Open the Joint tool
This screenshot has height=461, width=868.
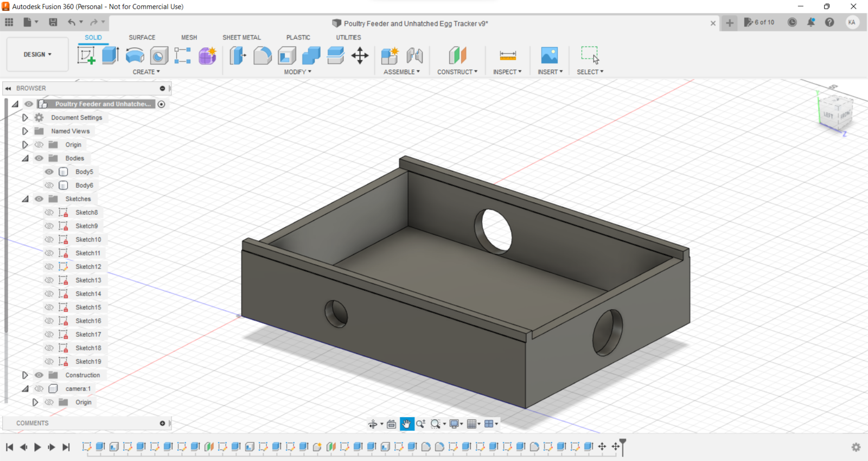tap(414, 55)
